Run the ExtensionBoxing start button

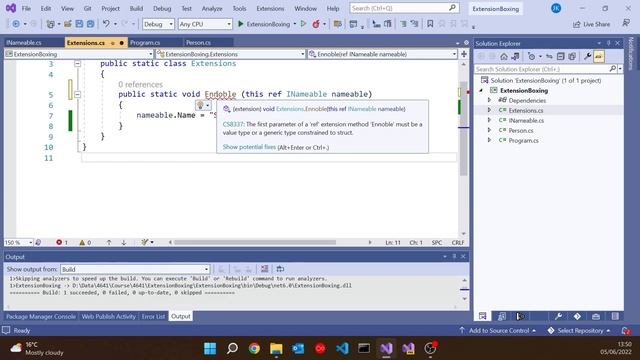click(264, 24)
